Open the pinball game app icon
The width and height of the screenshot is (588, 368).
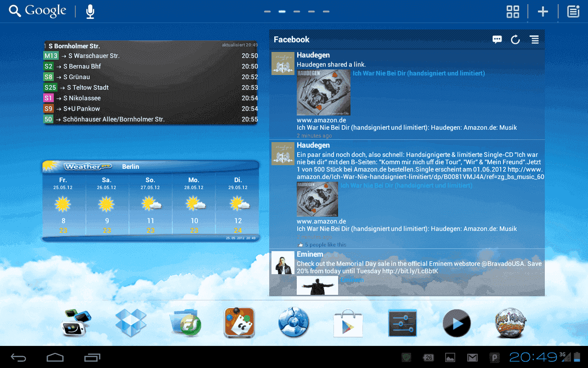pos(510,323)
